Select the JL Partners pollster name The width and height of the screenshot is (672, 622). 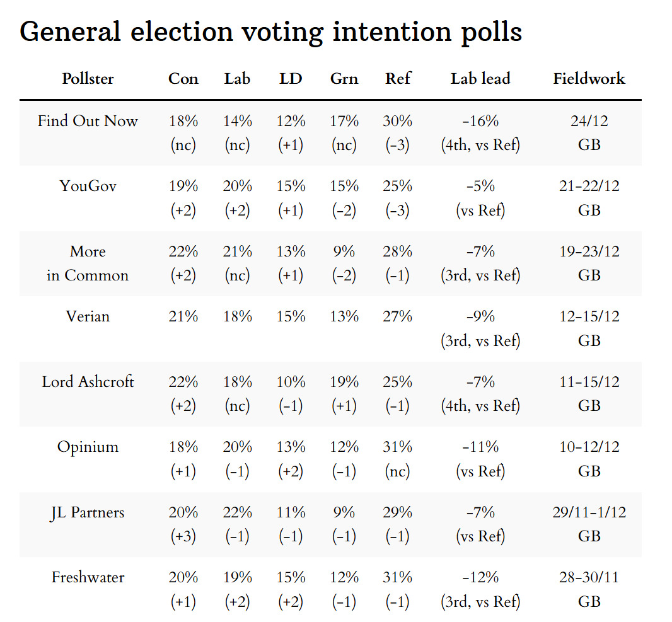(88, 513)
